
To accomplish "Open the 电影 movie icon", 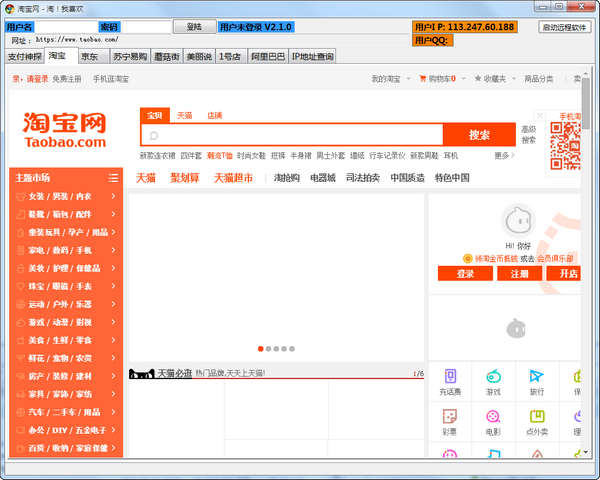I will [493, 417].
